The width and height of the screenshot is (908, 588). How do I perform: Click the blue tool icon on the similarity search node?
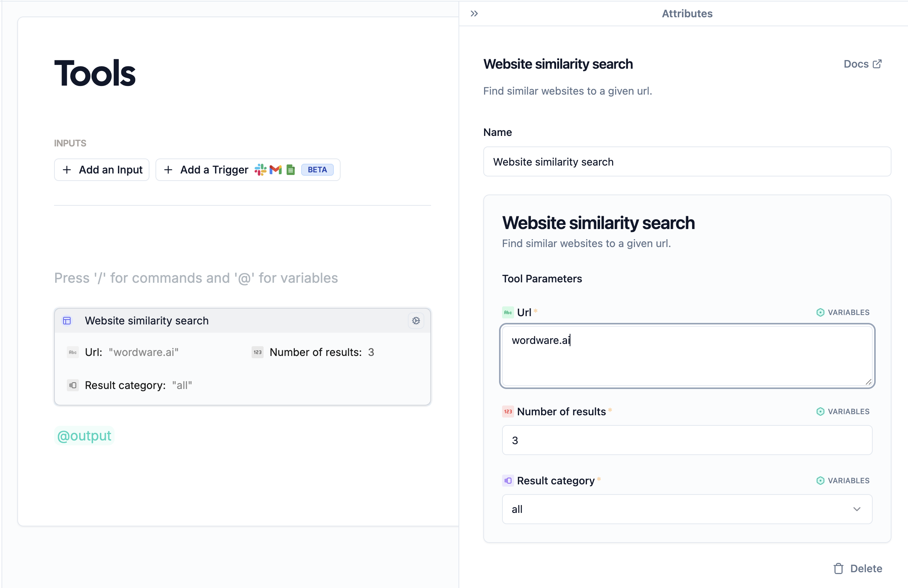click(x=67, y=321)
